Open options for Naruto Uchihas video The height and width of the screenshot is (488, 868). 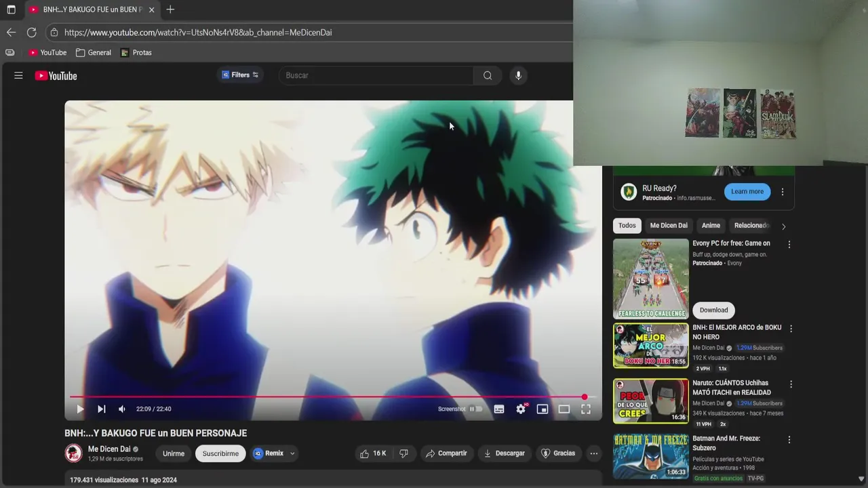(791, 384)
